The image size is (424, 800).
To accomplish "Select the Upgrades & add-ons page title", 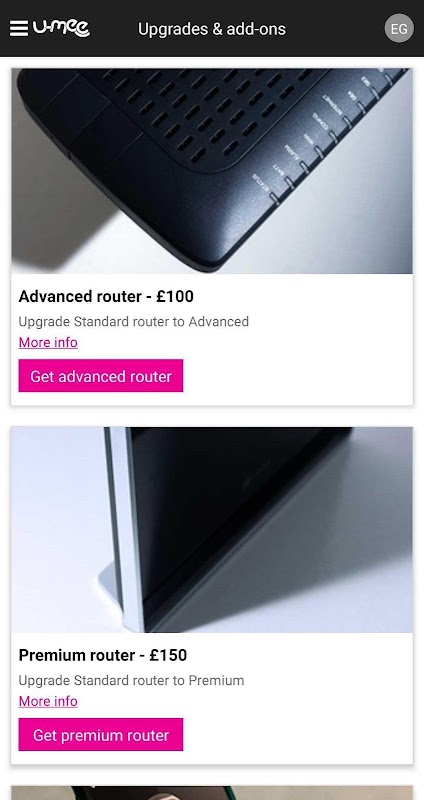I will coord(212,29).
